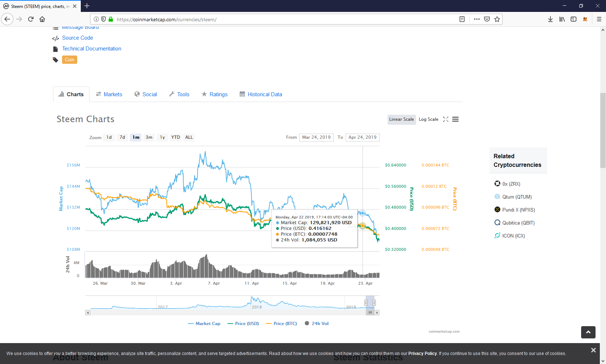Viewport: 606px width, 364px height.
Task: Click the page vertical scrollbar thumb
Action: [x=603, y=130]
